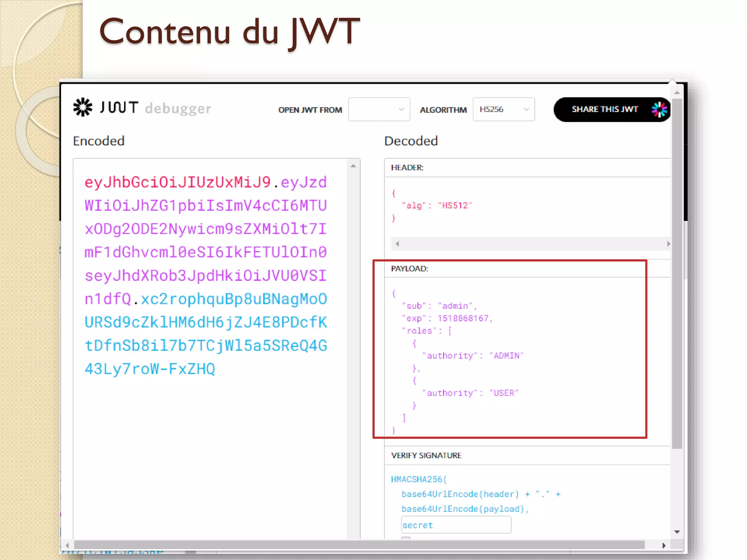Click the page horizontal scrollbar left arrow

[67, 545]
